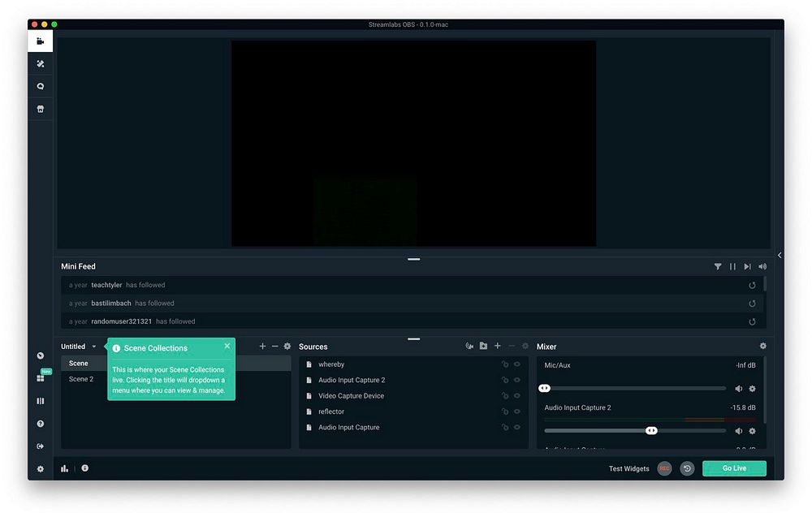Open the App Store icon in sidebar
Screen dimensions: 812x517
click(41, 110)
